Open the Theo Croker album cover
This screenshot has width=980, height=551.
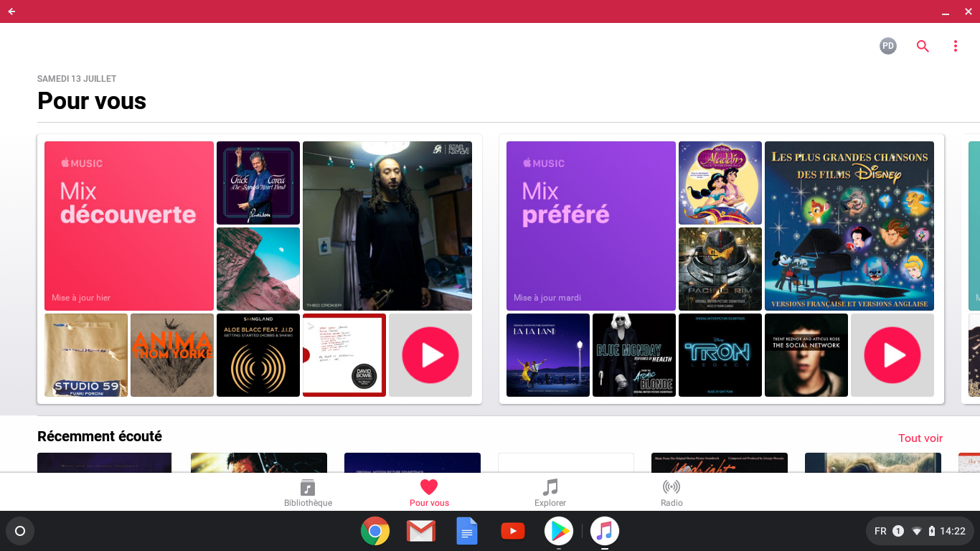pyautogui.click(x=387, y=226)
